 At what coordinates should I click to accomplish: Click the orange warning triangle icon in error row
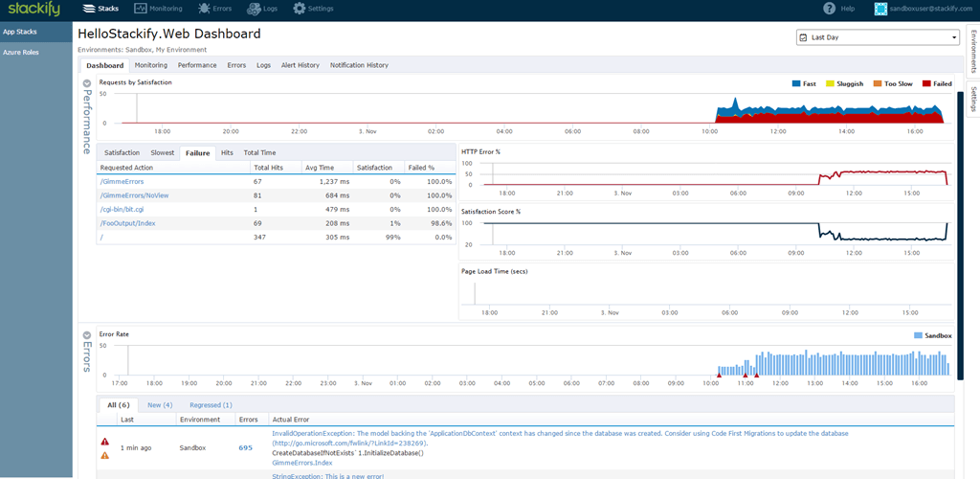click(105, 455)
